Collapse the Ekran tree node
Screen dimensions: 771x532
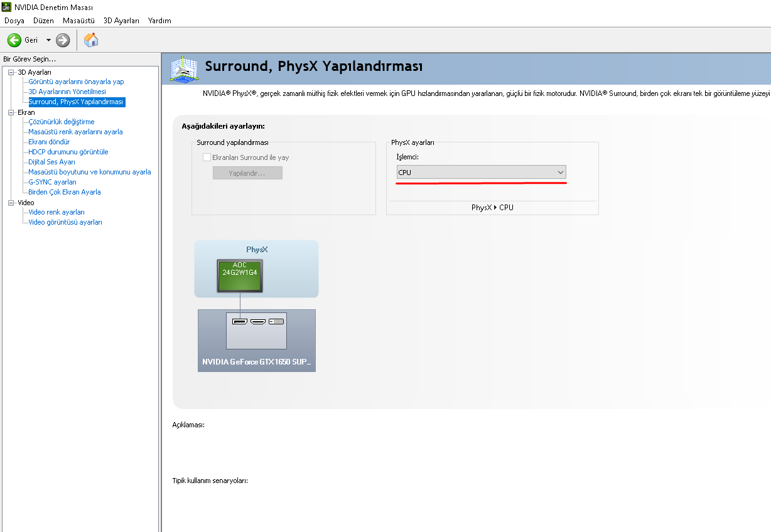pyautogui.click(x=11, y=112)
